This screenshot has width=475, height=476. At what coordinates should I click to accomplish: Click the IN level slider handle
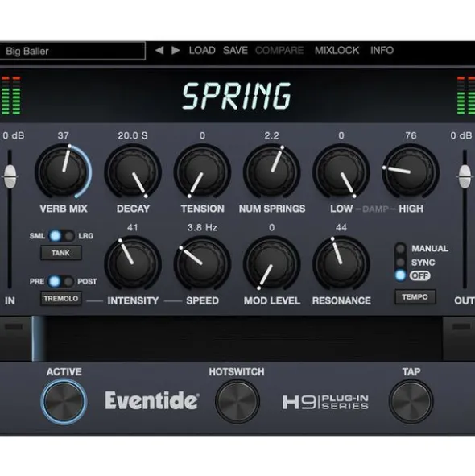10,176
